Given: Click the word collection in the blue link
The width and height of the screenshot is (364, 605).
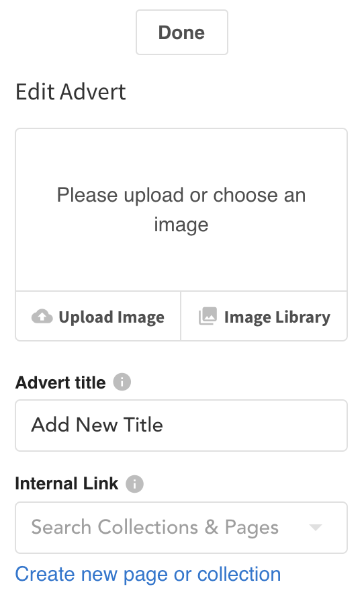Looking at the screenshot, I should point(239,574).
